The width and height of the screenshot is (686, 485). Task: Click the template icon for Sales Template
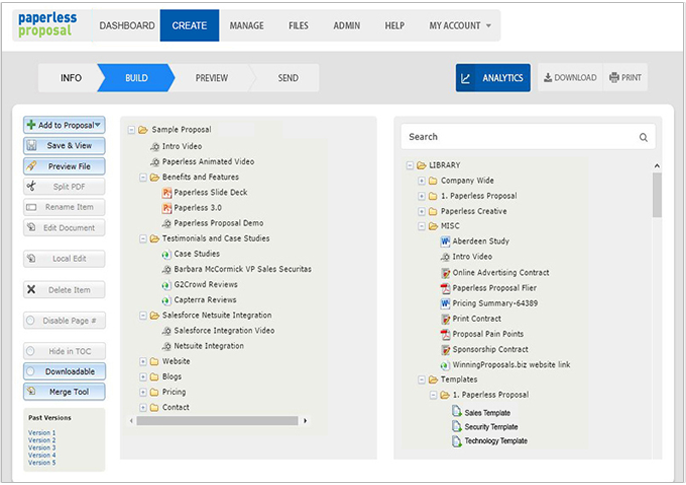(x=457, y=412)
